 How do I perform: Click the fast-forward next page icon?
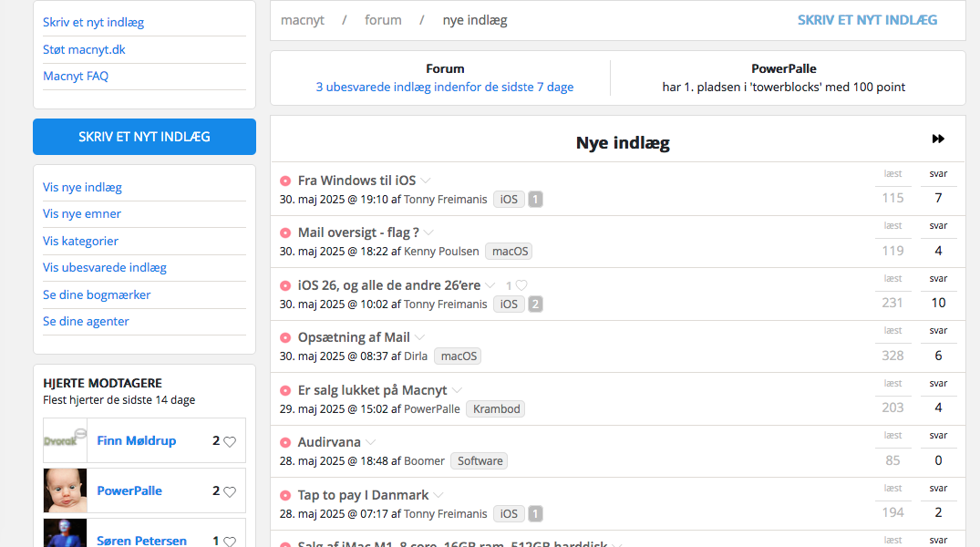937,139
